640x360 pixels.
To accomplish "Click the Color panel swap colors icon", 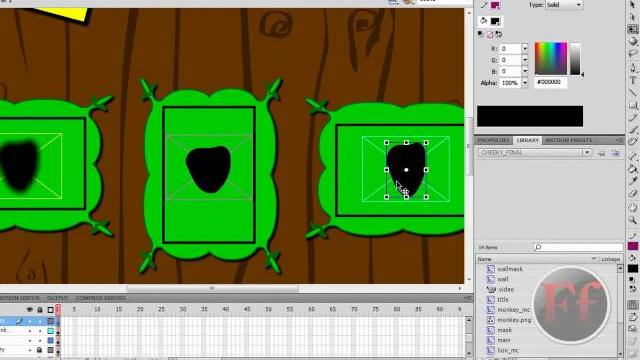I will [498, 34].
